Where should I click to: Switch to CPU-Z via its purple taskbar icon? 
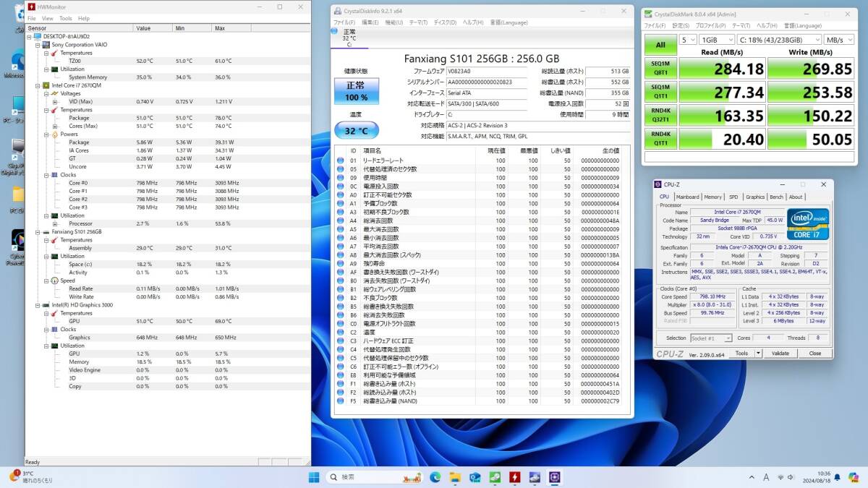[555, 477]
